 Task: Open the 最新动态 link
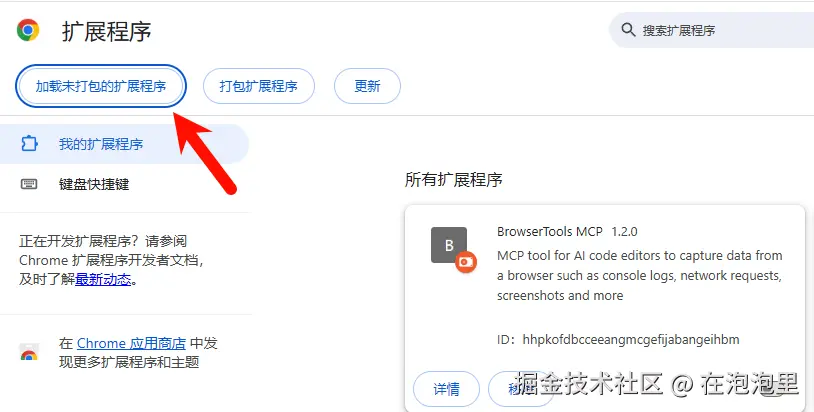point(103,279)
